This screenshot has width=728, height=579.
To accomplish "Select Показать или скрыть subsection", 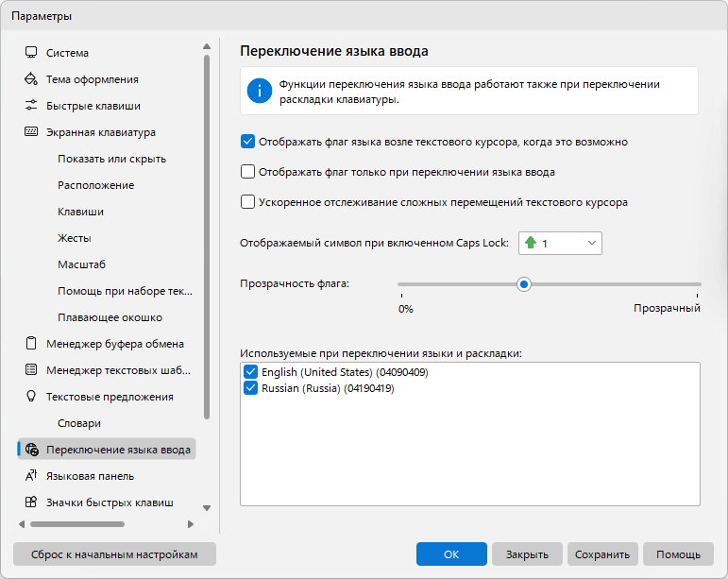I will pos(112,159).
